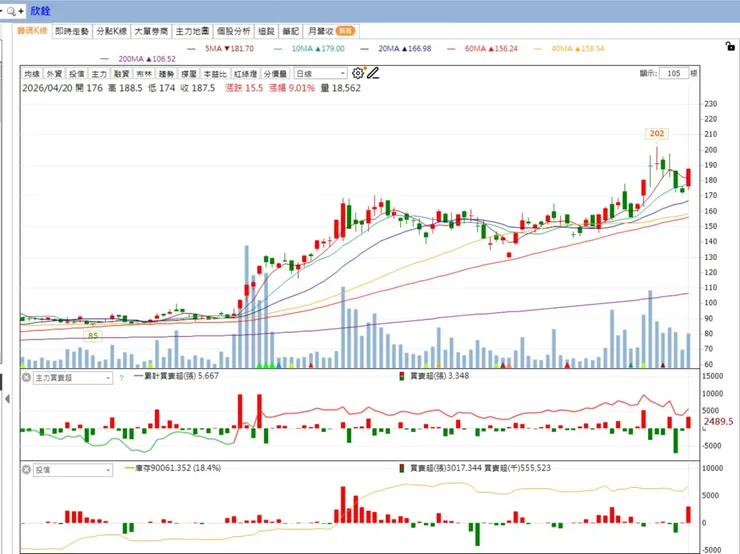Click the 20MA 166.98 legend entry
The width and height of the screenshot is (740, 554).
pyautogui.click(x=396, y=49)
